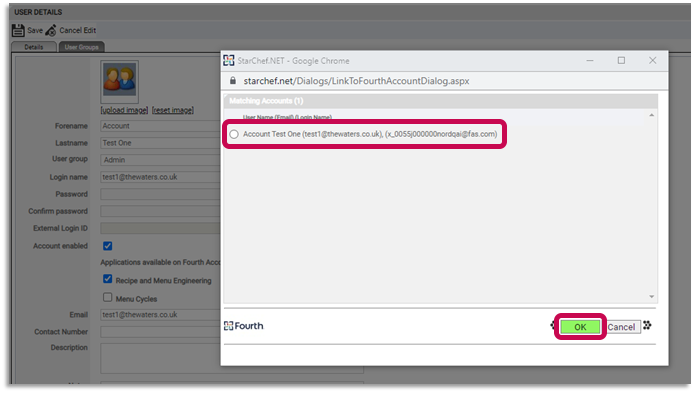Select the Account Test One radio button

(234, 134)
